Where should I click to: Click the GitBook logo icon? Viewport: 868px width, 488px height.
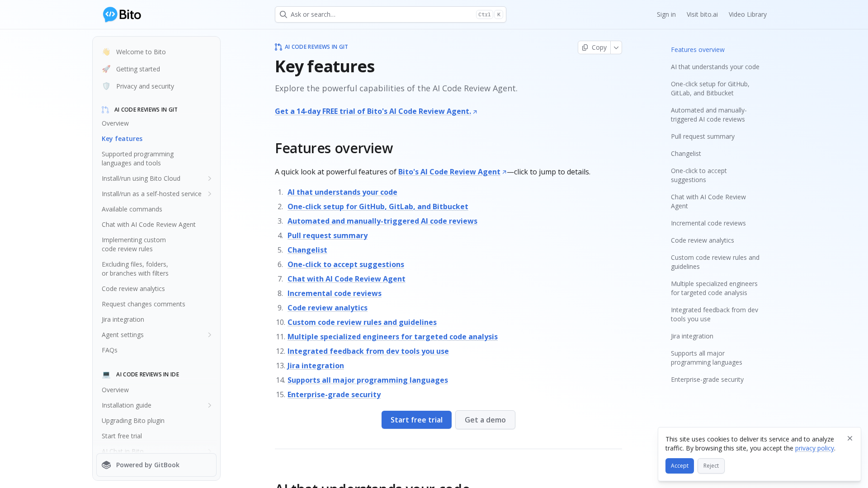(x=106, y=465)
